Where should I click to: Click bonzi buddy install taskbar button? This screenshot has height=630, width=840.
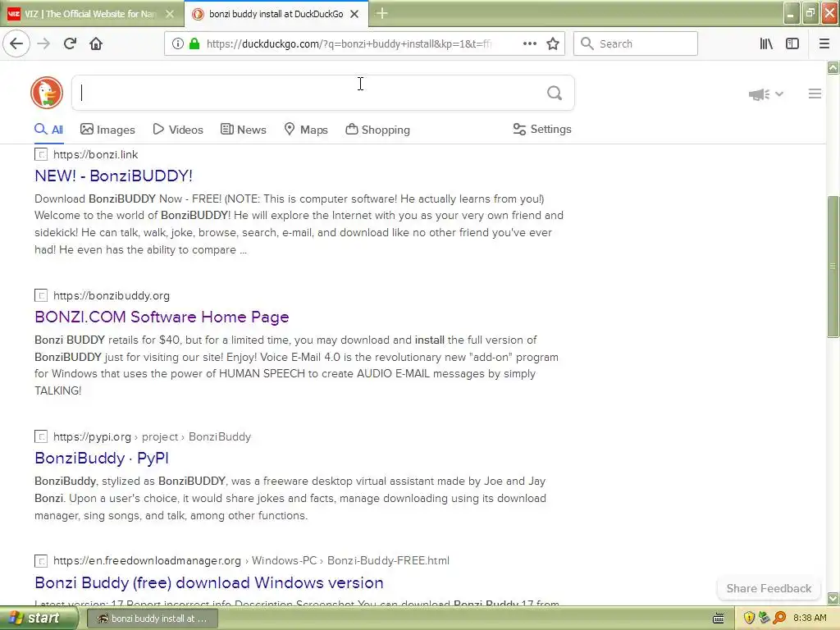pyautogui.click(x=152, y=619)
